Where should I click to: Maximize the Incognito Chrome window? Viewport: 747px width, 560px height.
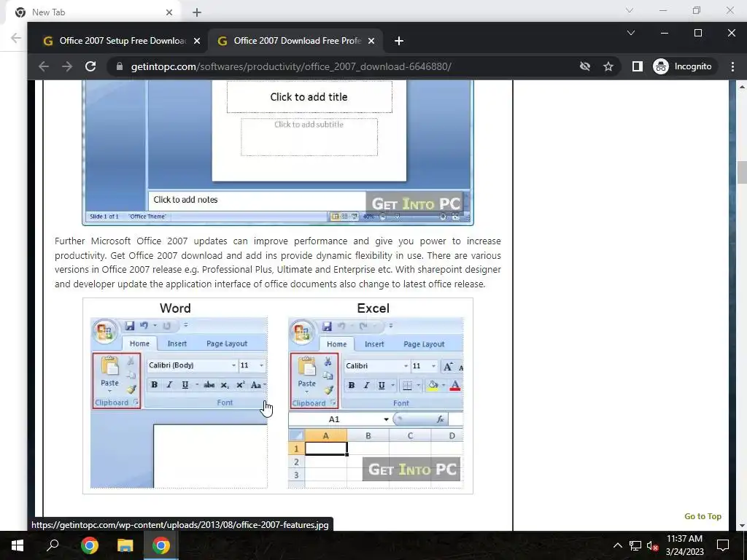click(698, 33)
